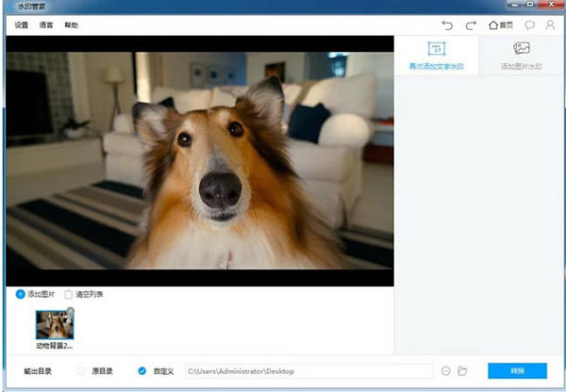Select the 原目录 radio button

(x=81, y=371)
